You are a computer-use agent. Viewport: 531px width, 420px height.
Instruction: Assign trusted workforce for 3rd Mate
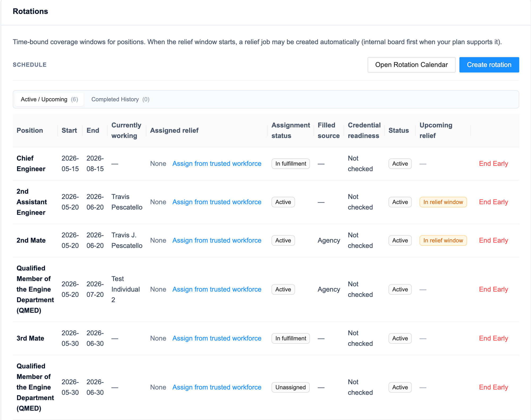pos(217,338)
